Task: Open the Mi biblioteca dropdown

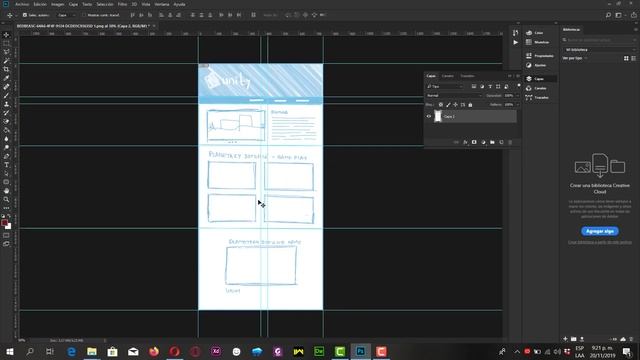Action: click(x=600, y=50)
